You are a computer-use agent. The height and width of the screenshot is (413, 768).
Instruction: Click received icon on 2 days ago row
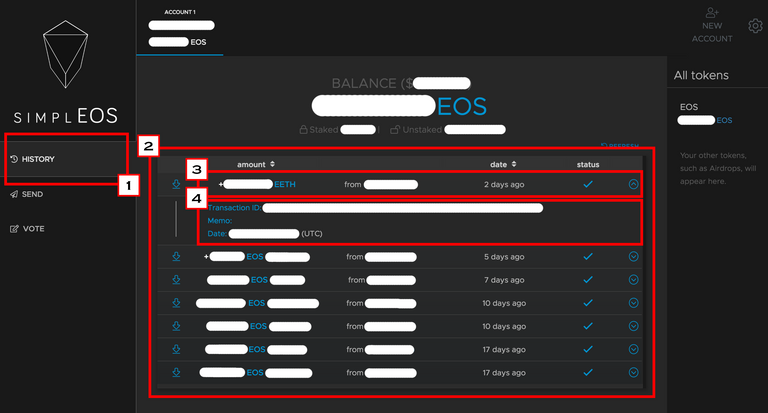176,184
